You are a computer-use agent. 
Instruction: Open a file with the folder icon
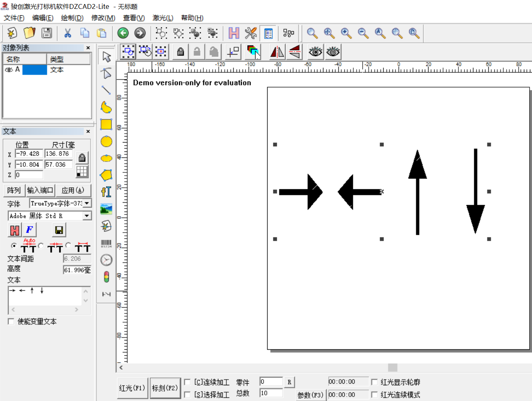30,33
